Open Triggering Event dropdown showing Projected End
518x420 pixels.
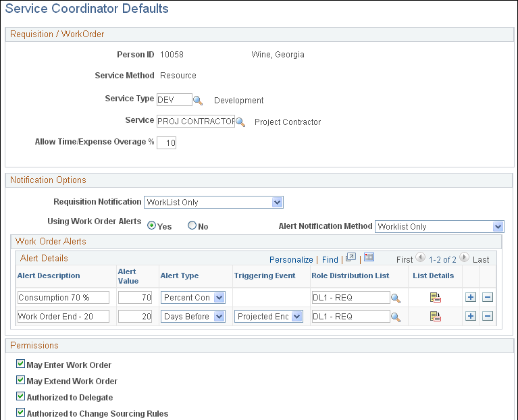point(269,316)
